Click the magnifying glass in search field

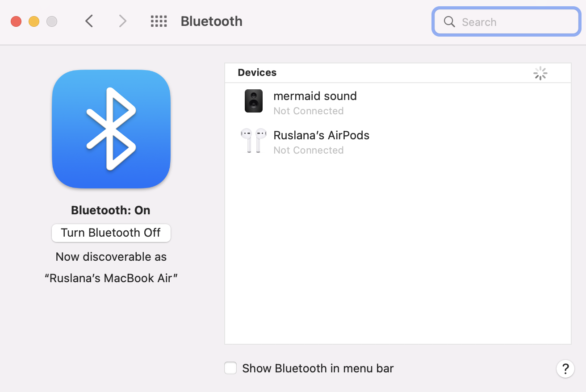449,22
